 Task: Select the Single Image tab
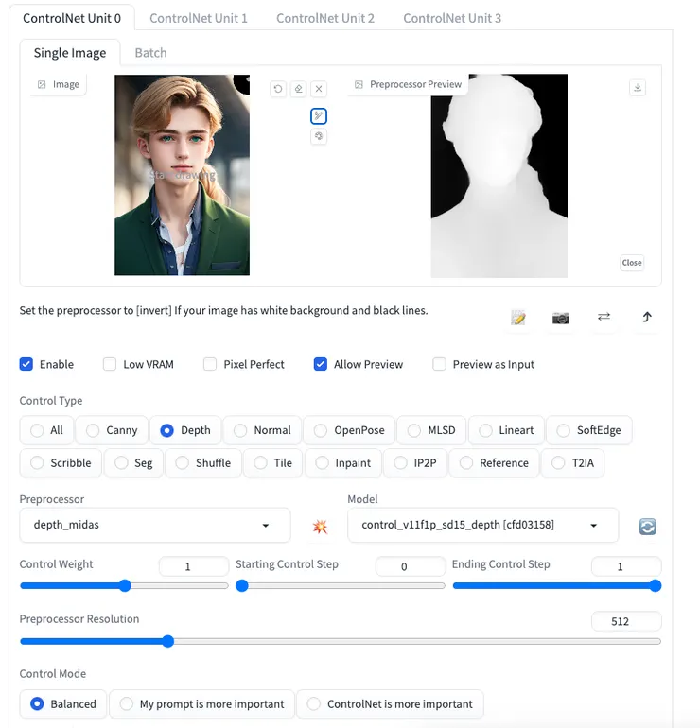click(x=70, y=53)
